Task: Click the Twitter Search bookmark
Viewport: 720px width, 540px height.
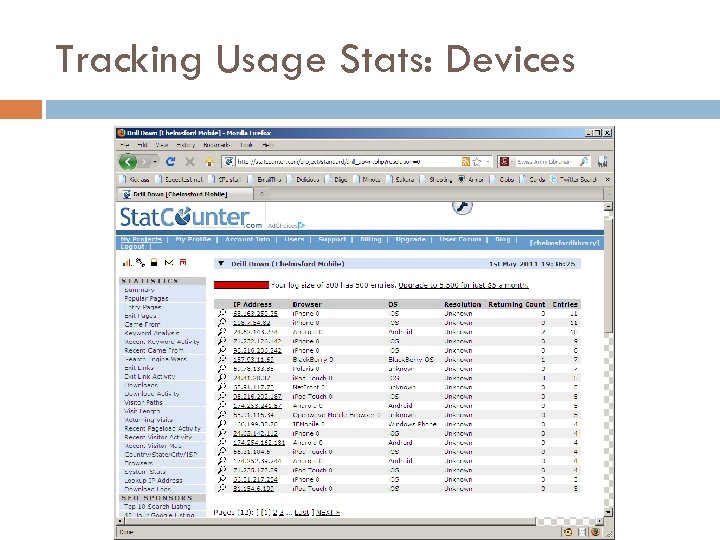Action: point(574,179)
